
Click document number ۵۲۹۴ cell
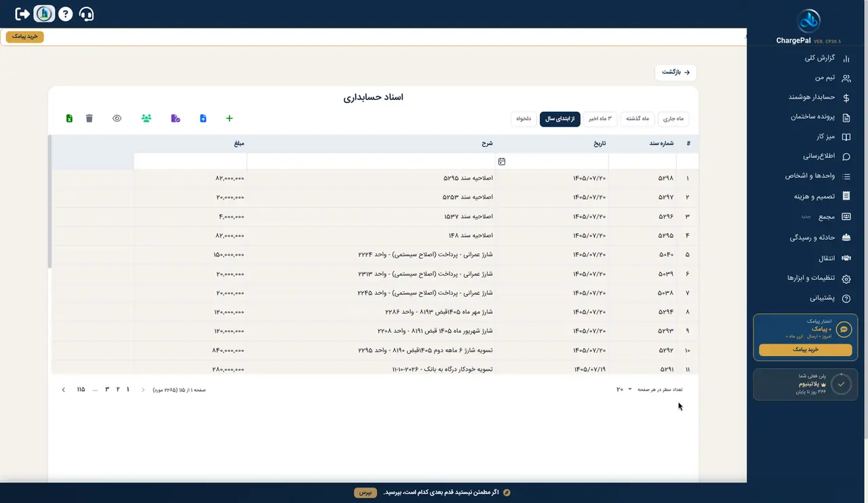[667, 313]
